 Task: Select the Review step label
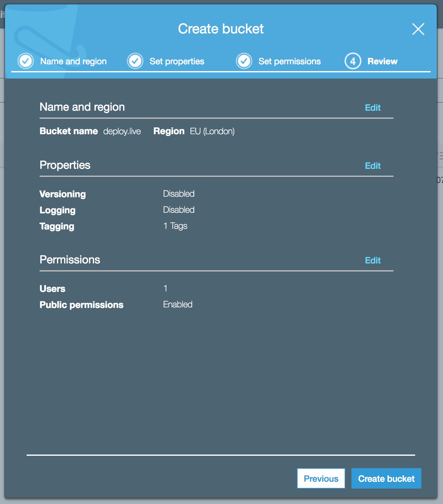[382, 61]
